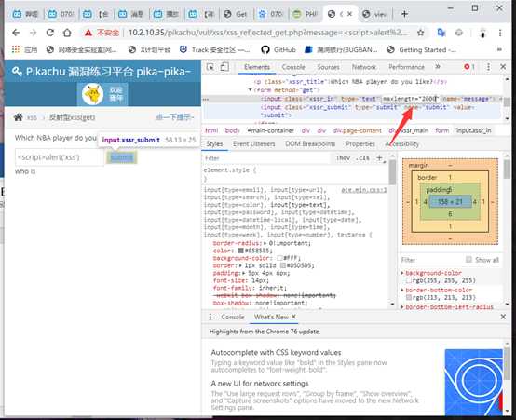Viewport: 516px width, 420px height.
Task: Open a new browser tab with plus
Action: (x=404, y=14)
